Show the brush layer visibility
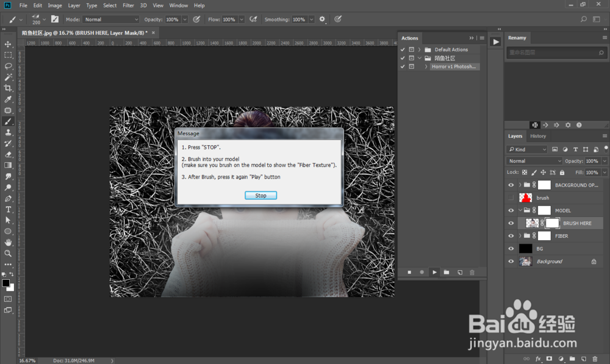 click(x=511, y=198)
